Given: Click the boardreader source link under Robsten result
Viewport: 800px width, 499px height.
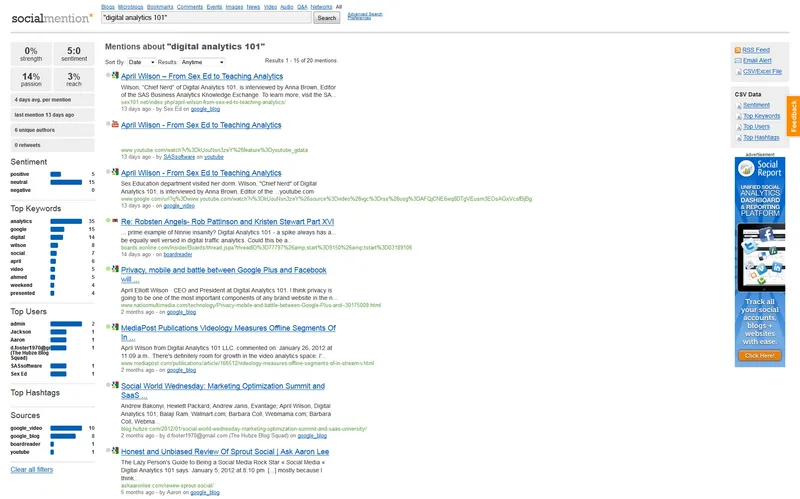Looking at the screenshot, I should pos(178,255).
